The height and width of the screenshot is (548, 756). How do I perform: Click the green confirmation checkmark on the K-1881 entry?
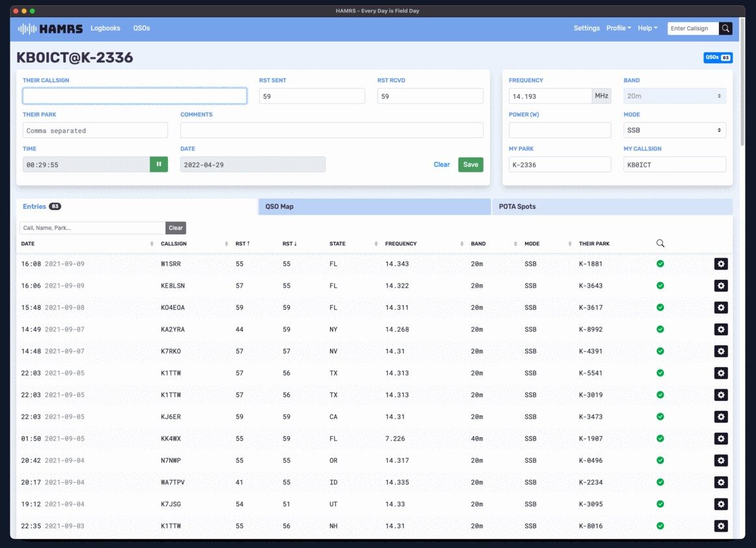click(660, 264)
